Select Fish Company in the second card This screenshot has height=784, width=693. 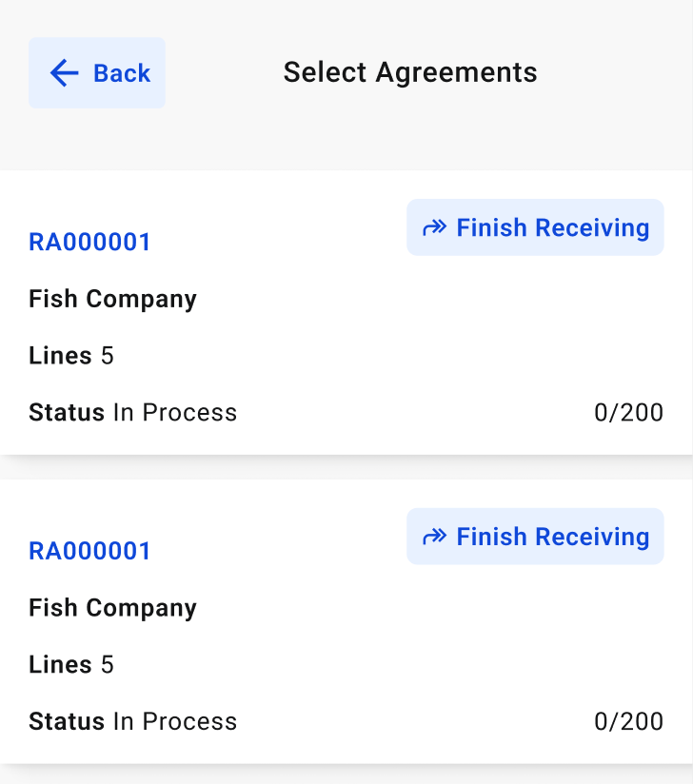(112, 608)
